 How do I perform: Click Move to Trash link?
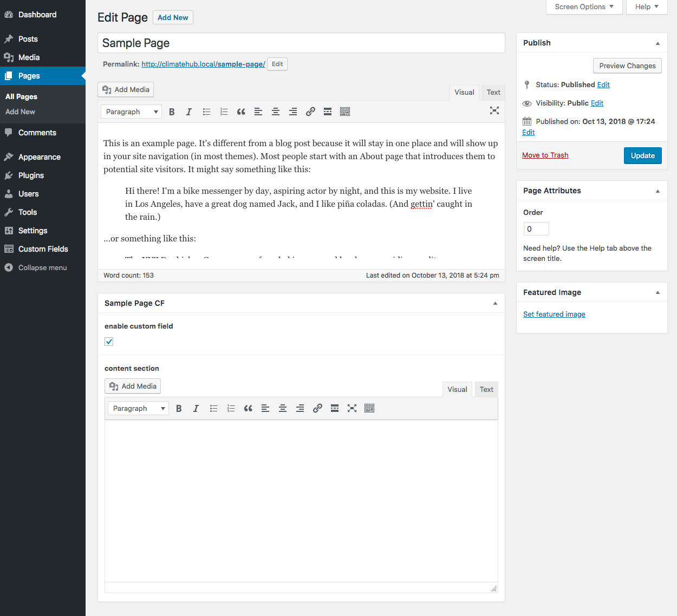(x=545, y=155)
